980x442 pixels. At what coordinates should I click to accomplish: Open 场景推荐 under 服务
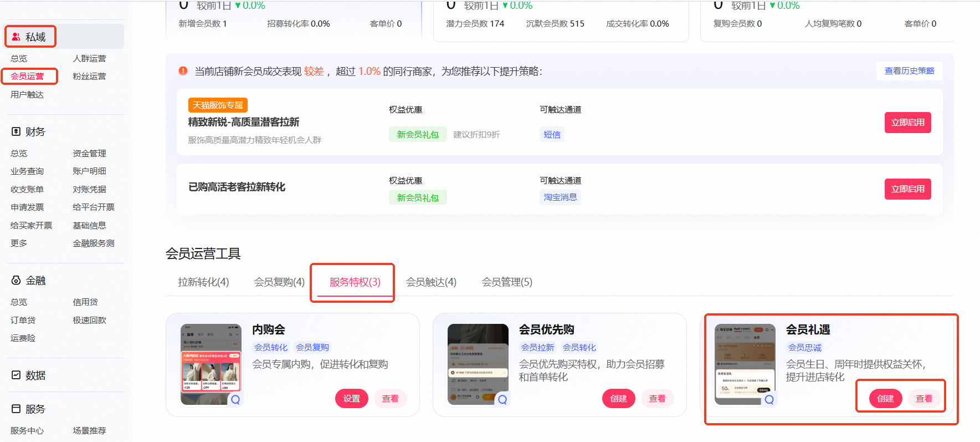pos(89,431)
